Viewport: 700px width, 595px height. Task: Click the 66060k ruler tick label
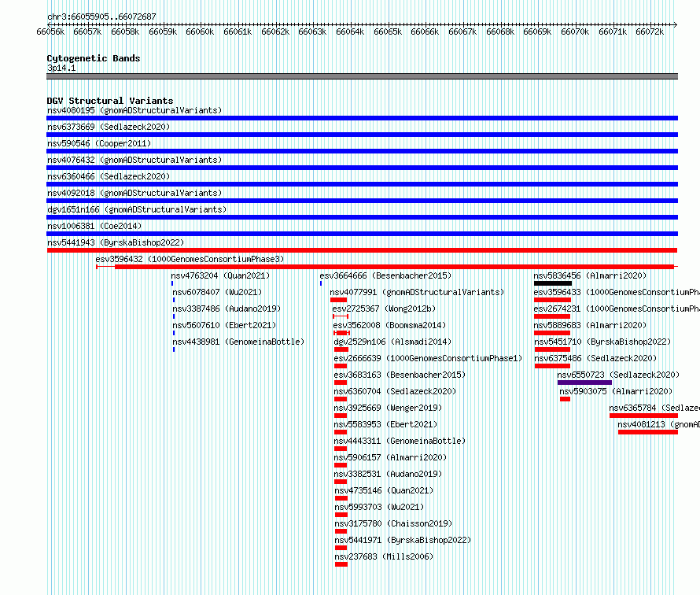[200, 31]
